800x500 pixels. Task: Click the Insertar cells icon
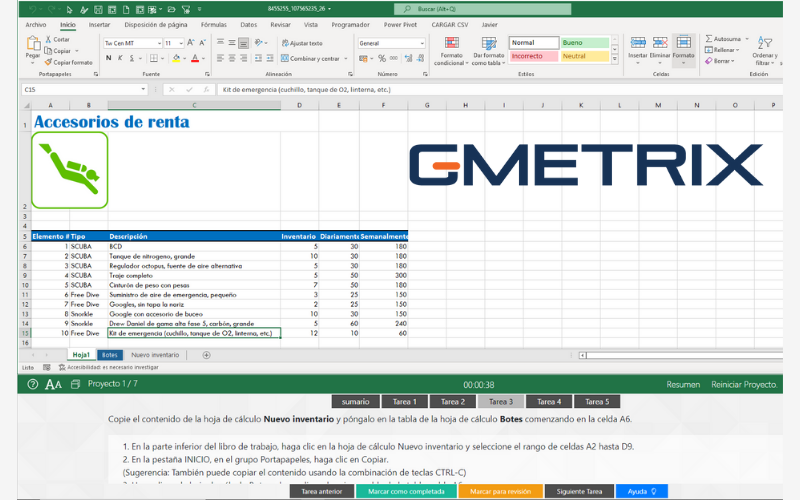click(638, 43)
